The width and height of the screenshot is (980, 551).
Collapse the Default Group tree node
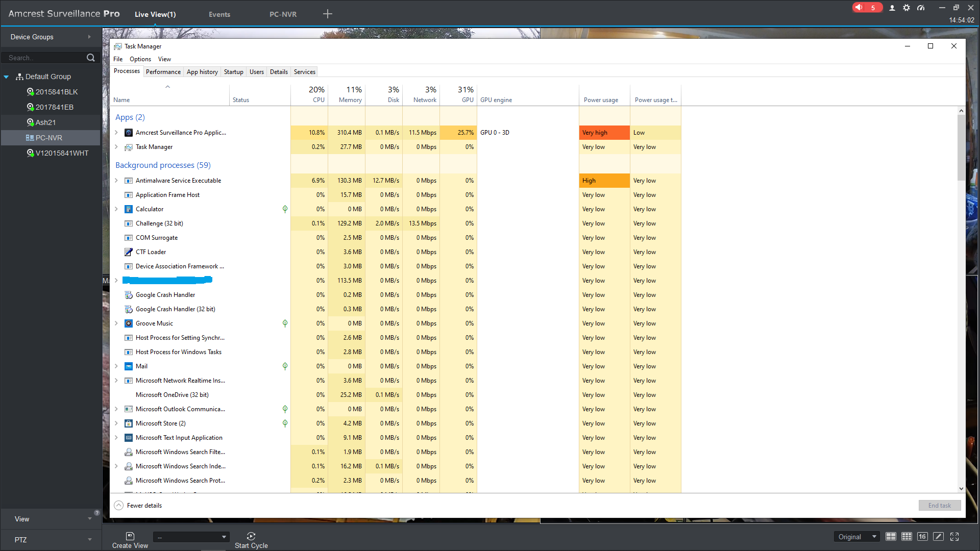tap(6, 77)
